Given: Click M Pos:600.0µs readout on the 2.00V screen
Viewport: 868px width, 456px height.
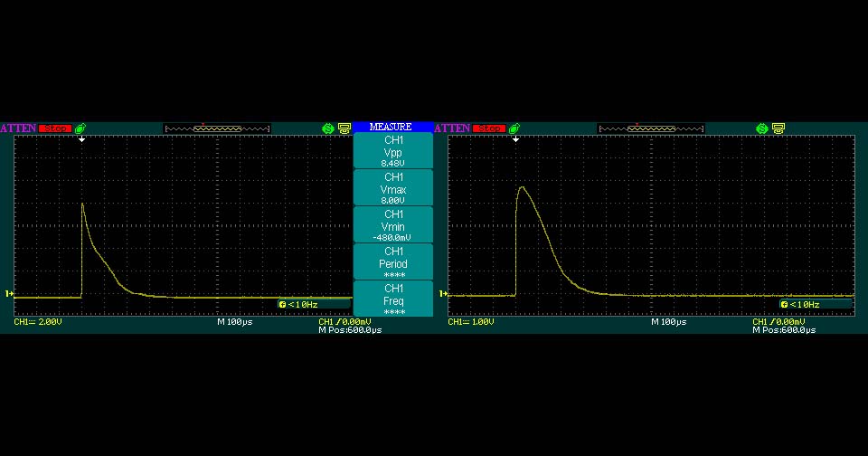Looking at the screenshot, I should click(351, 330).
